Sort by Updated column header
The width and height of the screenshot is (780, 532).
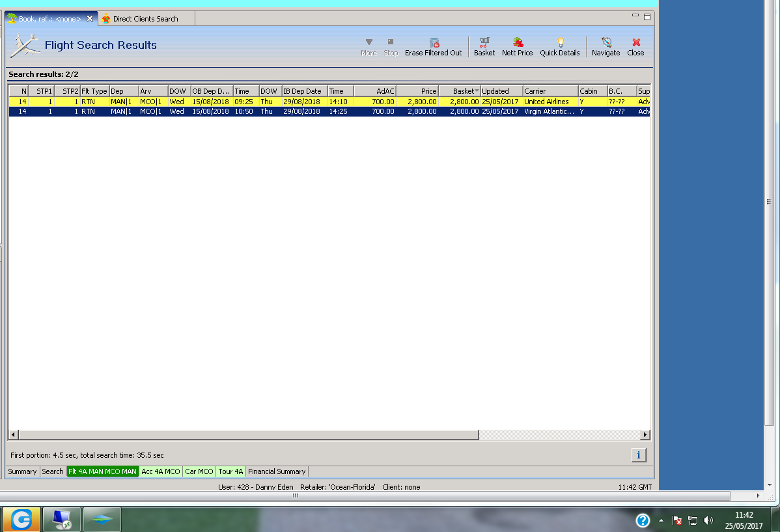click(501, 91)
